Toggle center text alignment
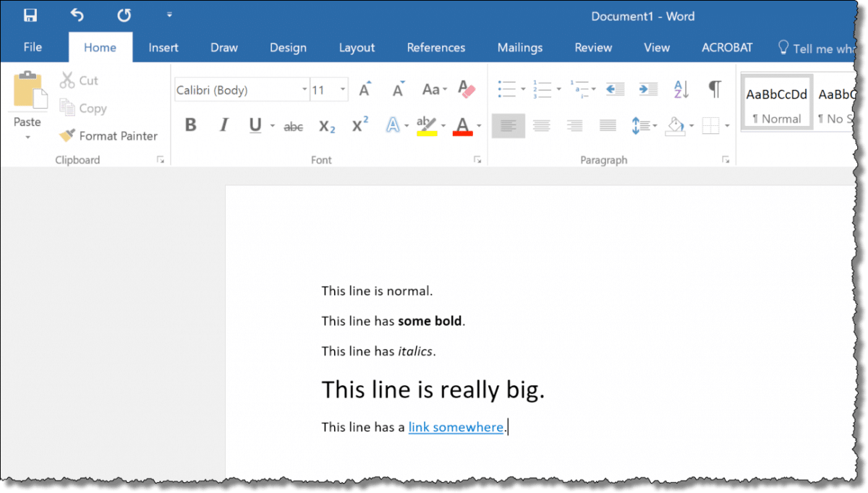Image resolution: width=868 pixels, height=493 pixels. (x=541, y=125)
